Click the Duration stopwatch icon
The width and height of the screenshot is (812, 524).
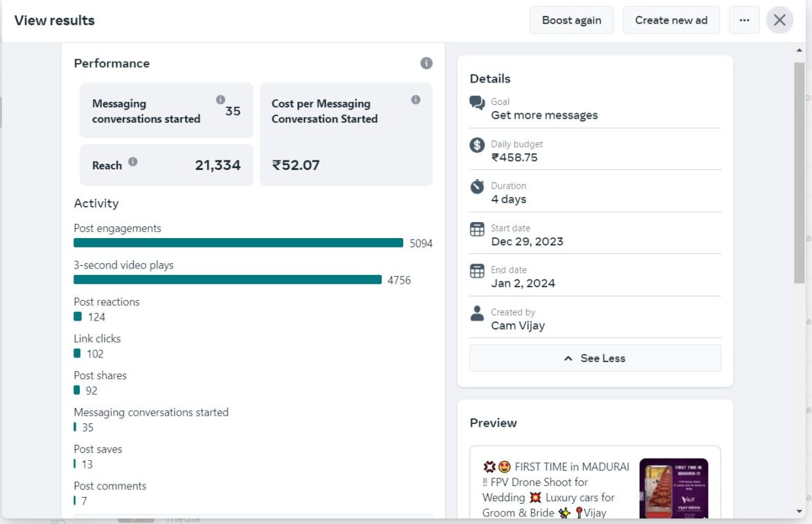(477, 187)
